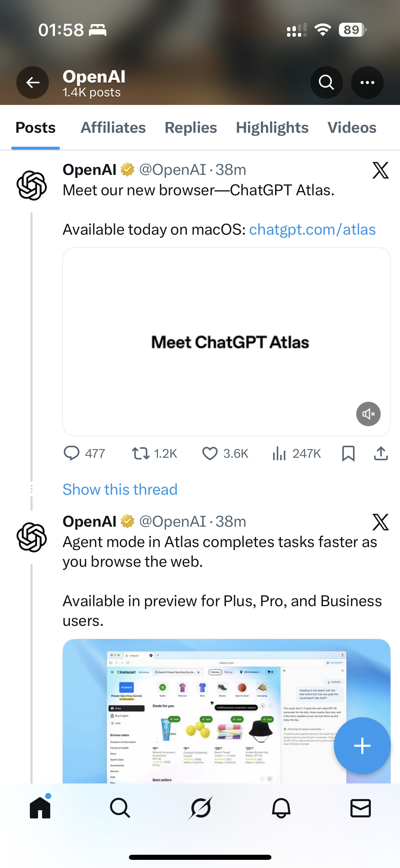Screen dimensions: 400x868
Task: Open notifications bell in bottom bar
Action: pyautogui.click(x=281, y=808)
